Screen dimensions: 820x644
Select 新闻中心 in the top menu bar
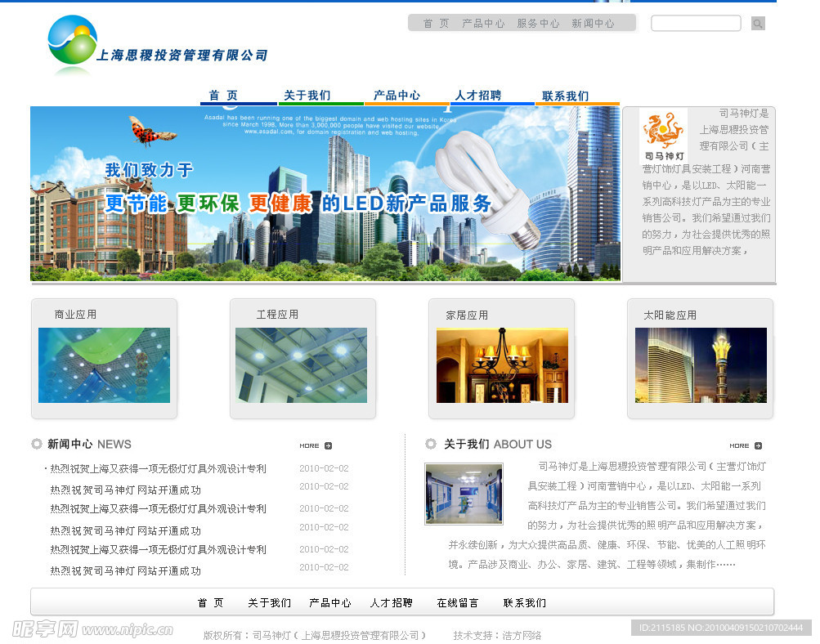click(x=594, y=24)
